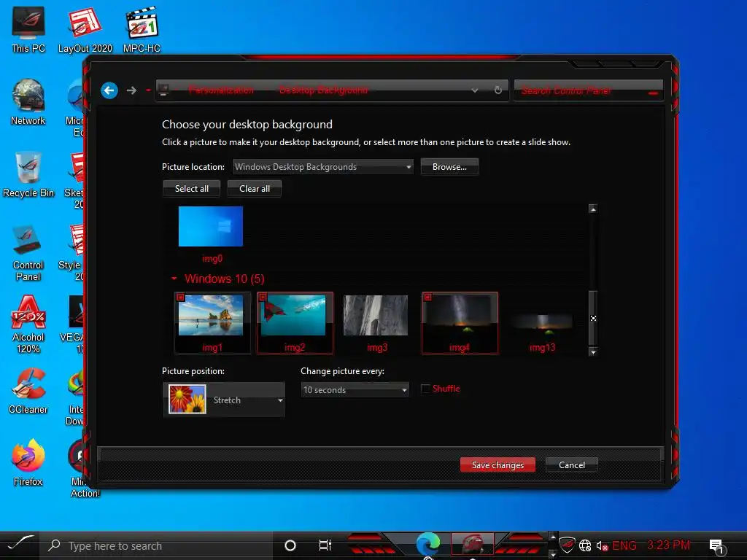The width and height of the screenshot is (747, 560).
Task: Launch Alcohol 120% desktop icon
Action: (x=28, y=324)
